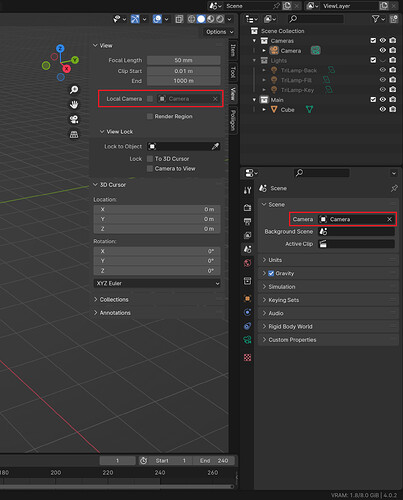Click the Focal Length 50 mm field
403x500 pixels.
coord(184,60)
